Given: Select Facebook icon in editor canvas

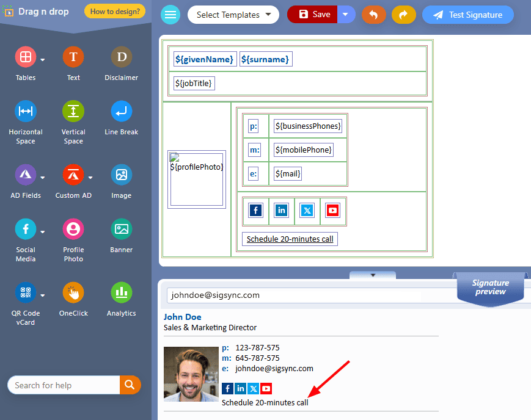Looking at the screenshot, I should 255,211.
